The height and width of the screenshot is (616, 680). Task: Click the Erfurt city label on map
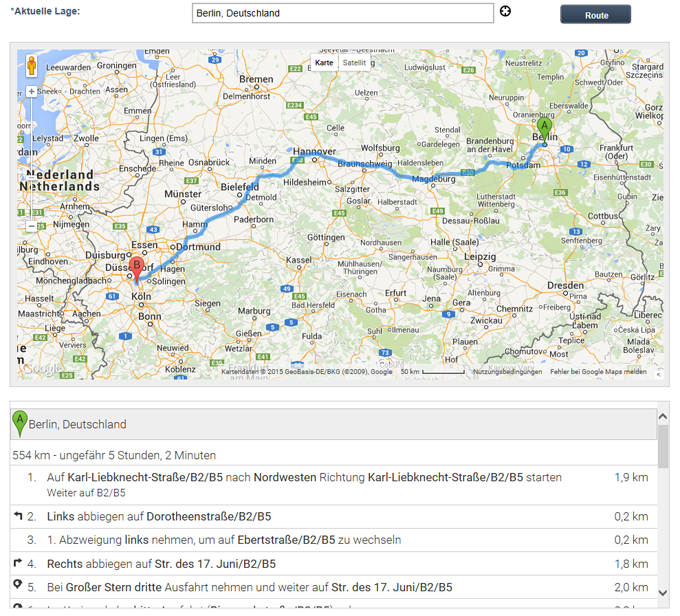coord(396,293)
